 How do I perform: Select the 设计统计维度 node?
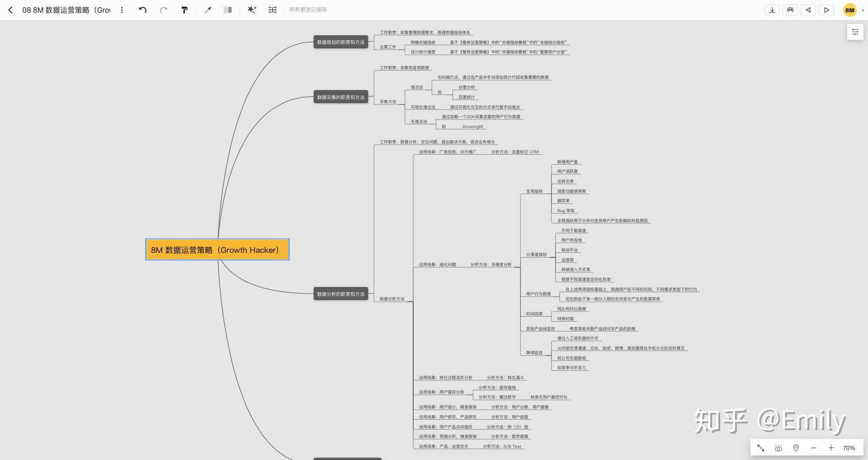(423, 52)
